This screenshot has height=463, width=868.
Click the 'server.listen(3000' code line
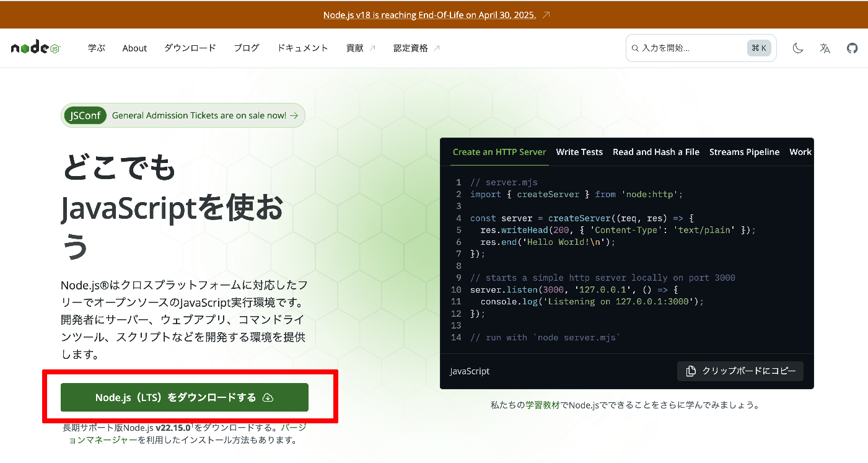click(574, 289)
